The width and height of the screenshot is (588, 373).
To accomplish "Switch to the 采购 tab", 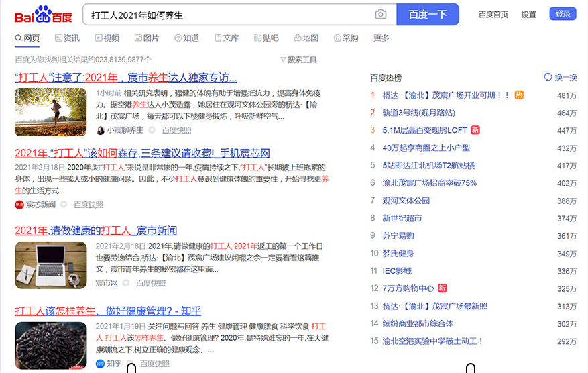I will pyautogui.click(x=346, y=38).
